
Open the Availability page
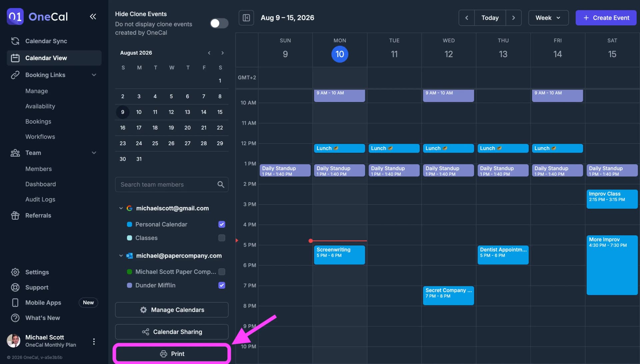40,106
